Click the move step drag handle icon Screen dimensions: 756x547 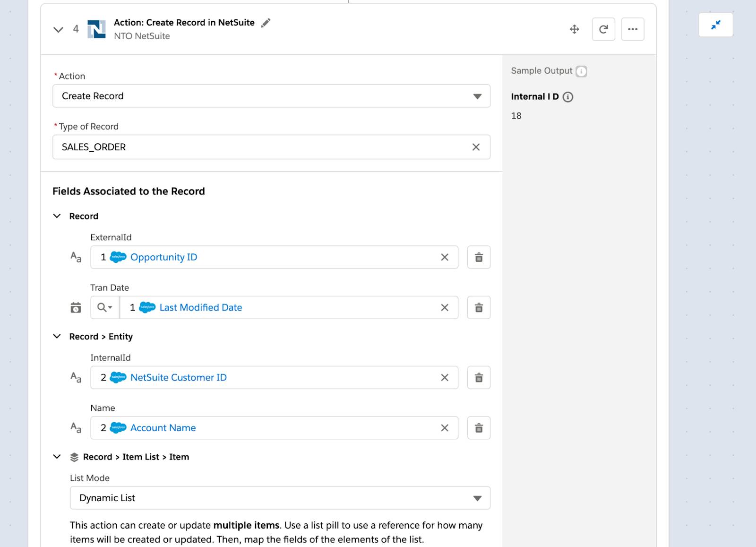click(575, 29)
